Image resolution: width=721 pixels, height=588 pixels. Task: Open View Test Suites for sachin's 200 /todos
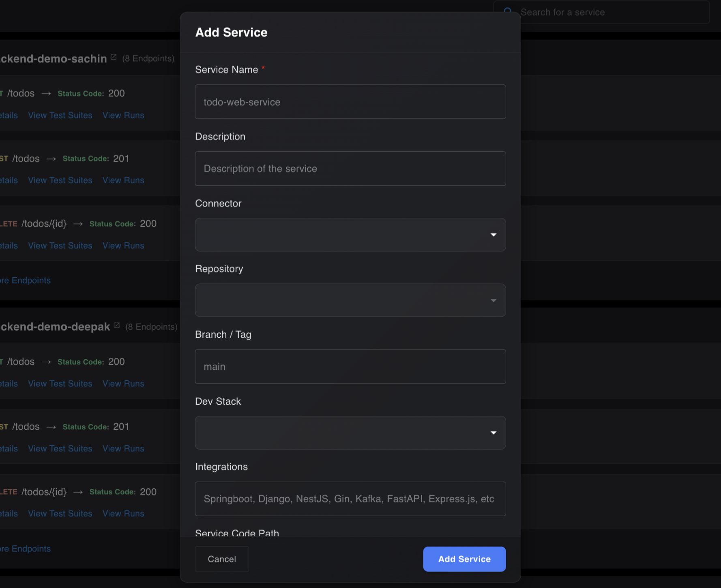pos(60,116)
